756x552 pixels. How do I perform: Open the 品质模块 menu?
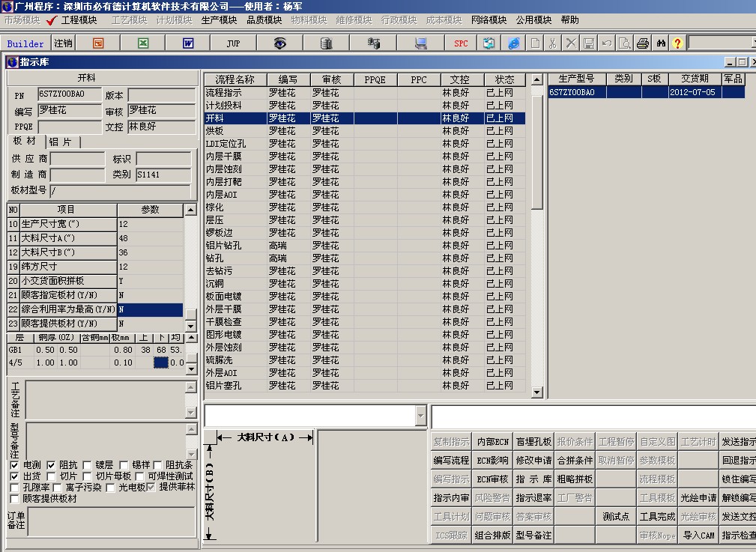point(264,20)
